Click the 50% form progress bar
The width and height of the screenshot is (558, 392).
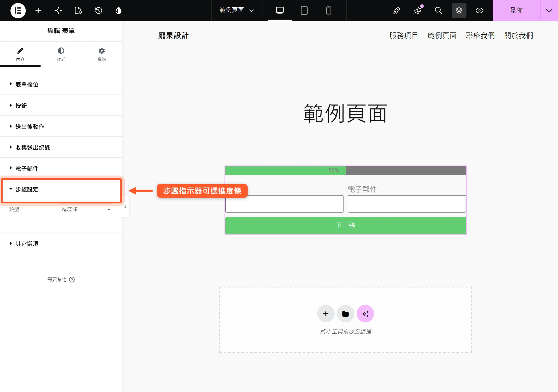coord(346,171)
